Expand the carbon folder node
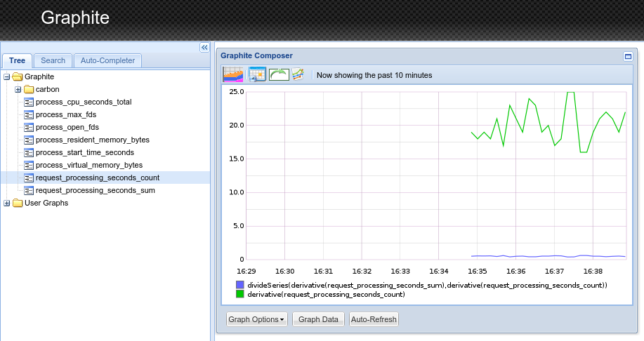Viewport: 644px width, 341px height. [18, 89]
